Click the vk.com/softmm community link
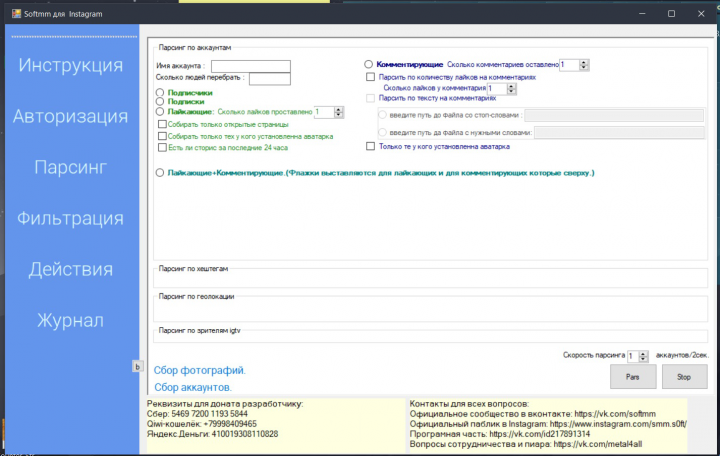 pyautogui.click(x=615, y=414)
